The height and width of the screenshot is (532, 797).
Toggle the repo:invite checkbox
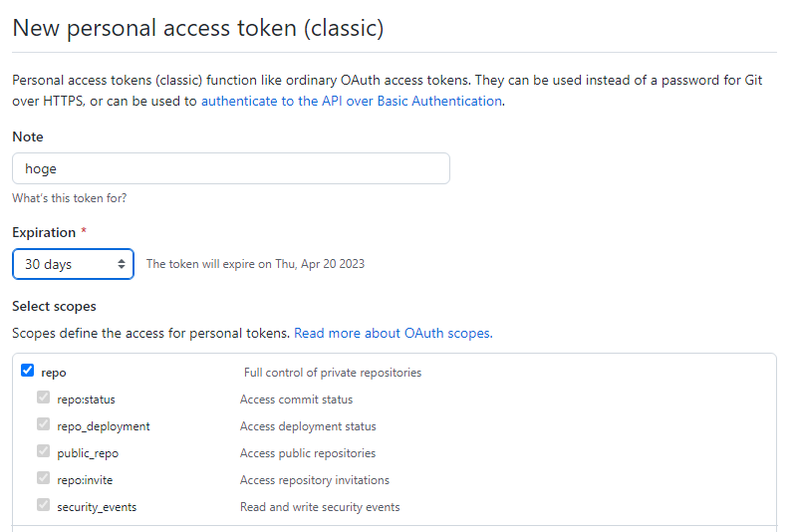(x=43, y=478)
